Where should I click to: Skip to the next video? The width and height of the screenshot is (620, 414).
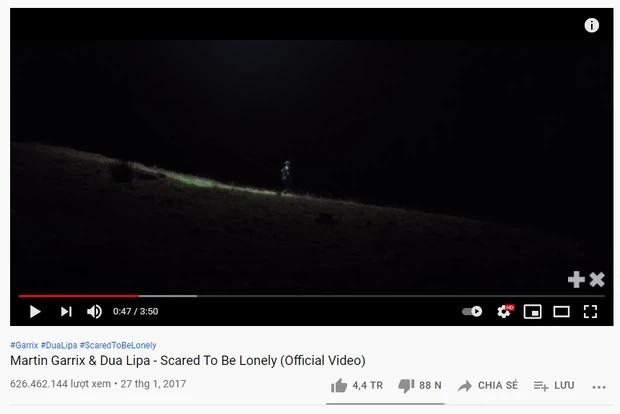pos(66,312)
